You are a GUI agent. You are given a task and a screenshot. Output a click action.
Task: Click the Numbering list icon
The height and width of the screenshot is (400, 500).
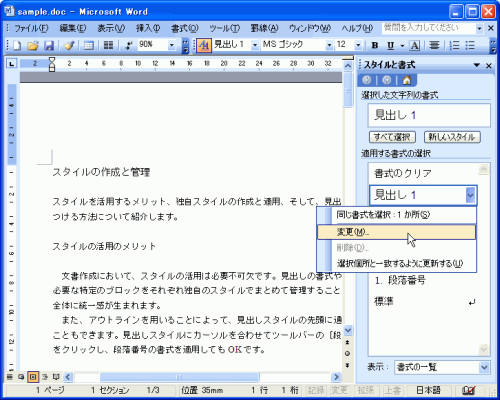[x=454, y=45]
